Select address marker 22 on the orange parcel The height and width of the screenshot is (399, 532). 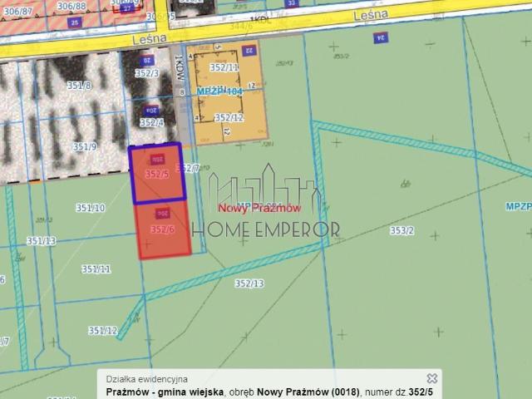click(249, 51)
